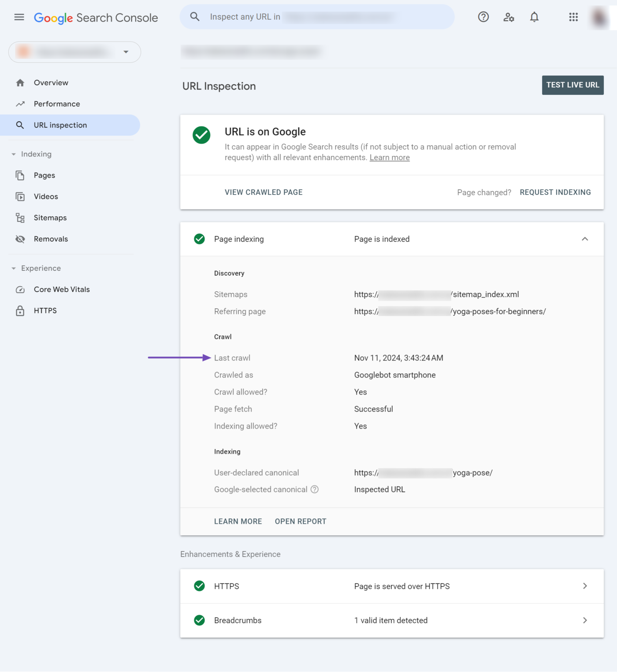Click the last crawl date Nov 11, 2024
This screenshot has width=617, height=672.
pos(399,358)
